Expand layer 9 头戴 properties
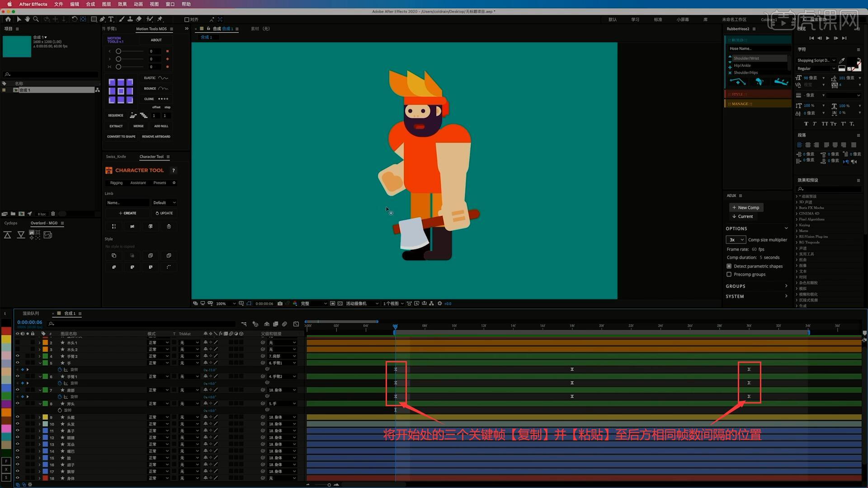 pyautogui.click(x=39, y=417)
